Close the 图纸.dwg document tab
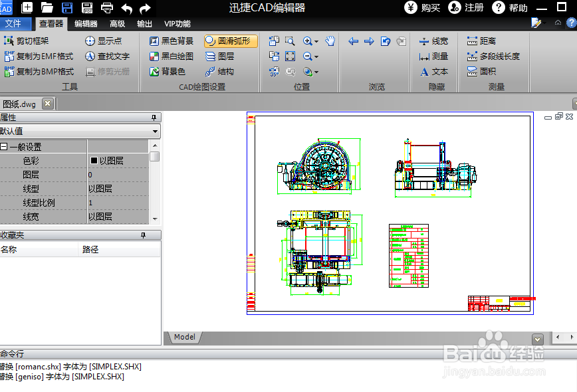Screen dimensions: 577x392 tap(47, 104)
